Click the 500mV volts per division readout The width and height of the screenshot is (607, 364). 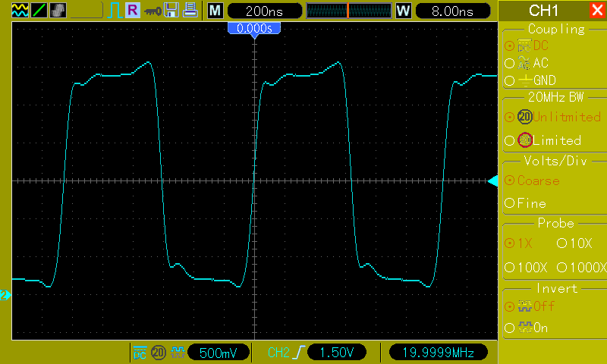[219, 353]
